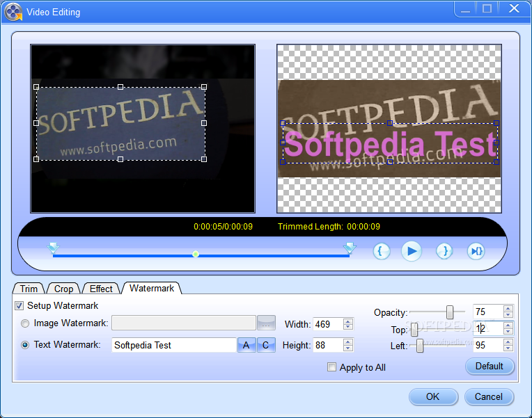Select the Image Watermark radio button

[25, 323]
